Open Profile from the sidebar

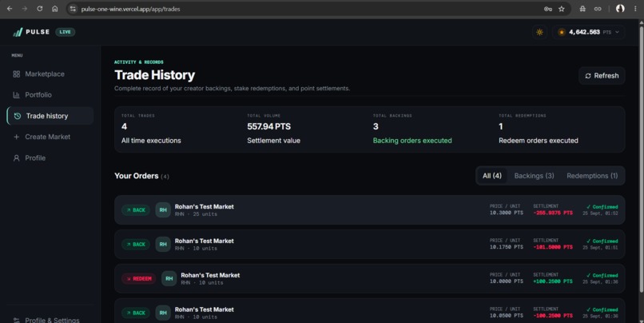pos(50,158)
